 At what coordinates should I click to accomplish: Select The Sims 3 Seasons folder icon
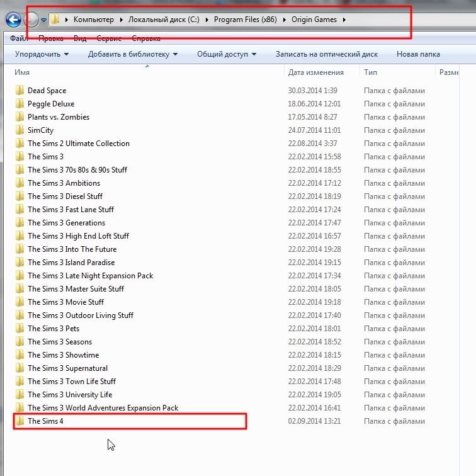pyautogui.click(x=20, y=341)
